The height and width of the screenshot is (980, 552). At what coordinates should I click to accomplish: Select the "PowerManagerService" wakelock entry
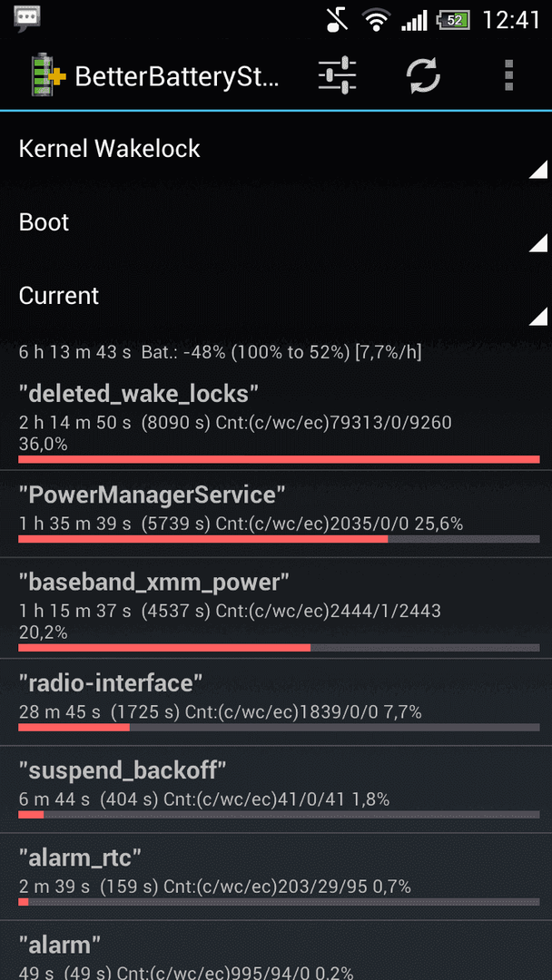click(x=276, y=514)
